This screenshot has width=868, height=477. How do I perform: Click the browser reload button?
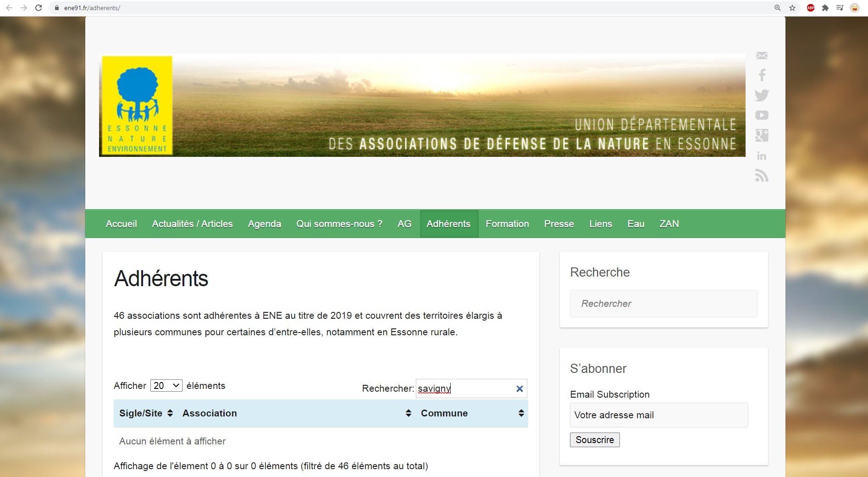[x=39, y=8]
